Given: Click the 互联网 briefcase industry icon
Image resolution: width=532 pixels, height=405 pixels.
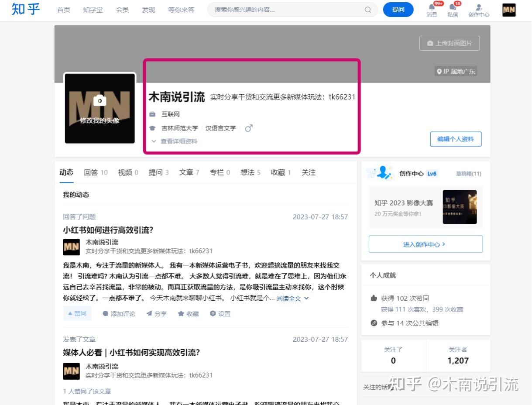Looking at the screenshot, I should click(152, 114).
